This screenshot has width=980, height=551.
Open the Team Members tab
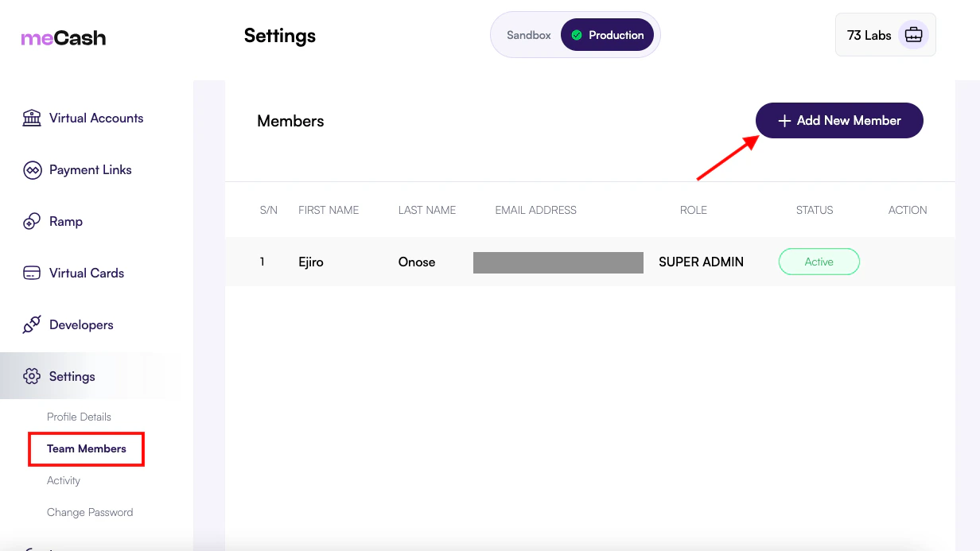pos(86,448)
